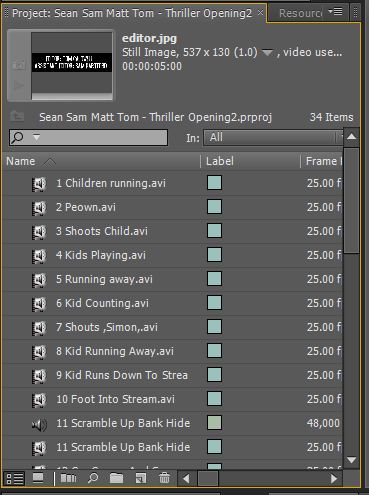The height and width of the screenshot is (495, 369).
Task: Click the horizontal scrollbar thumb
Action: point(208,479)
